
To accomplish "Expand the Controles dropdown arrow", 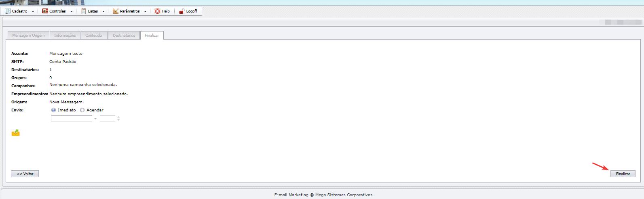I will 72,11.
